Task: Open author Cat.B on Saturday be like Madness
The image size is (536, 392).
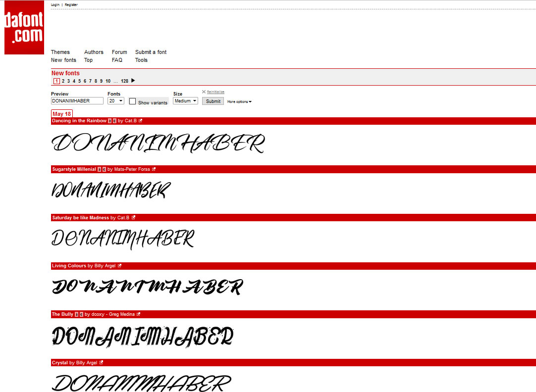Action: click(x=123, y=217)
